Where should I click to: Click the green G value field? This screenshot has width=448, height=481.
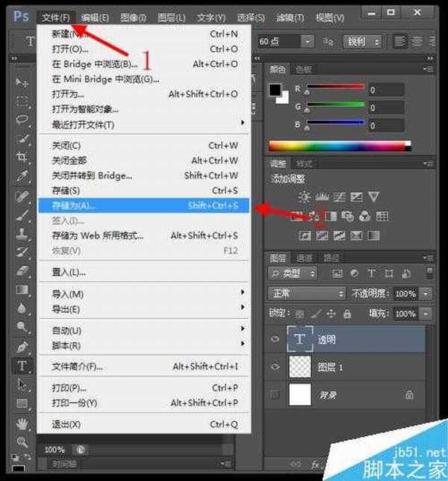point(386,108)
